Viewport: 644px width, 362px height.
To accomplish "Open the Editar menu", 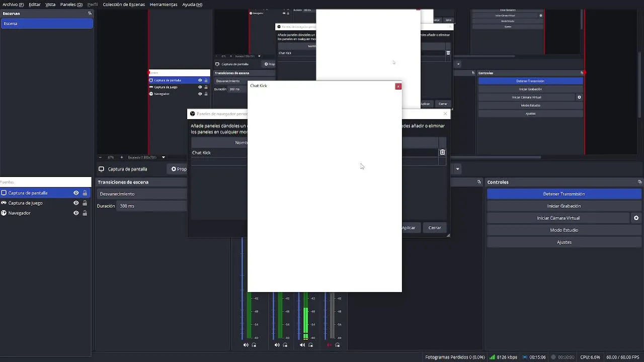I will click(x=35, y=5).
